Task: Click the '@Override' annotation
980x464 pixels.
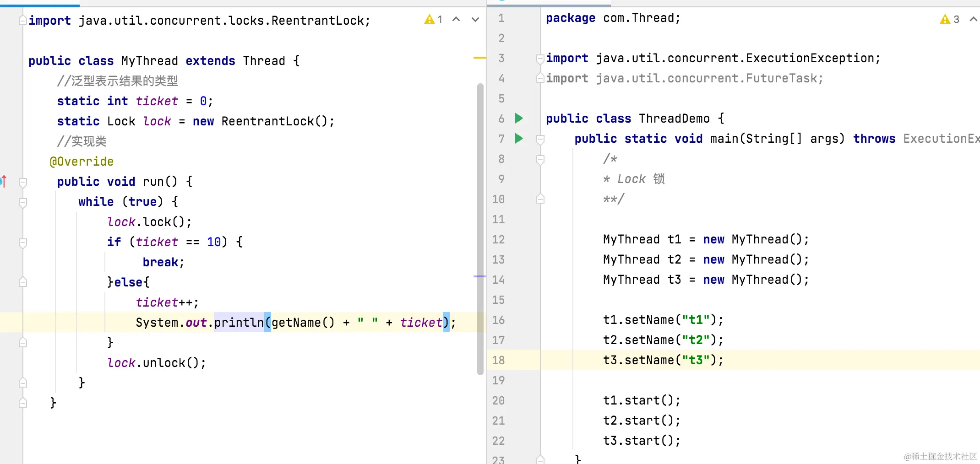Action: (x=82, y=162)
